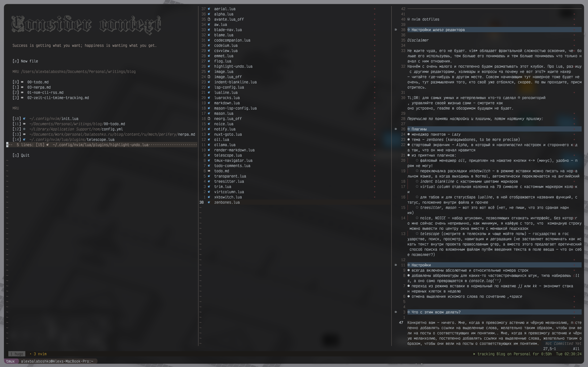Click the file icon next to avante.lua_off
The width and height of the screenshot is (588, 367).
tap(209, 19)
